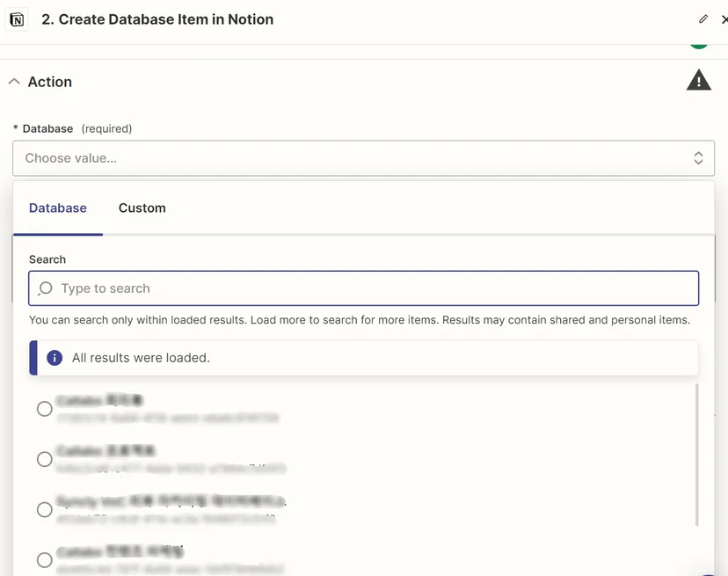Select the fourth database radio button
728x576 pixels.
point(45,560)
